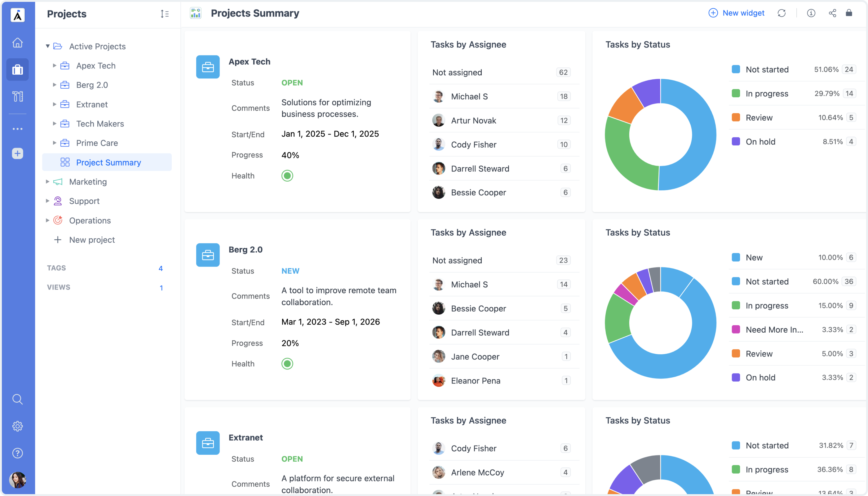Image resolution: width=868 pixels, height=496 pixels.
Task: Expand the Tech Makers tree item
Action: point(54,124)
